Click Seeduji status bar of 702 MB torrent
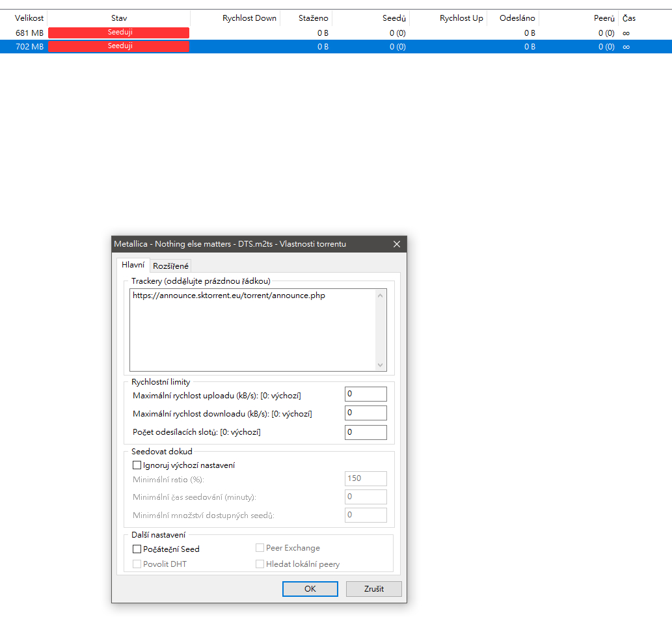Screen dimensions: 672x617 118,46
